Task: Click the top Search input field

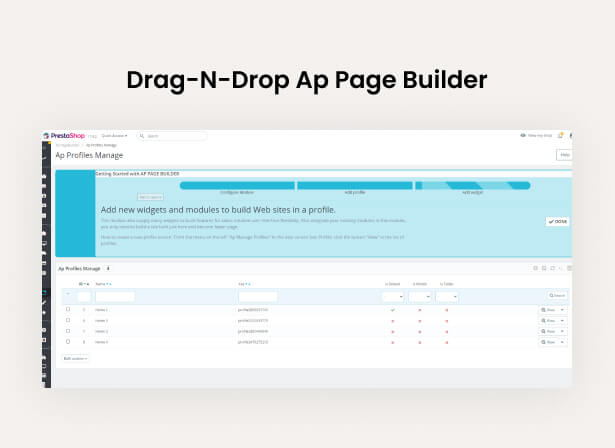Action: [x=172, y=136]
